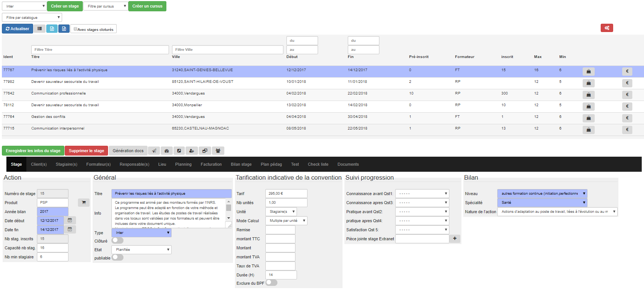
Task: Open the dashboard gauge icon button
Action: coord(167,151)
